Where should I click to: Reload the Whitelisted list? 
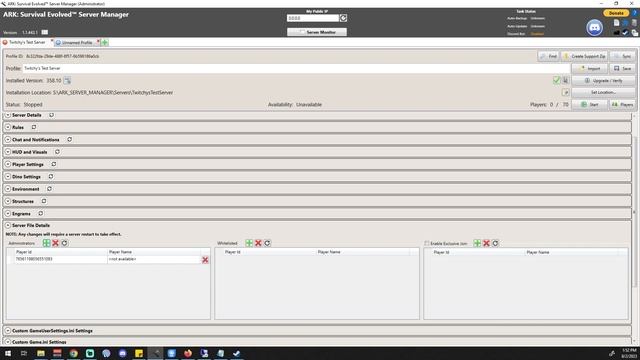coord(267,243)
